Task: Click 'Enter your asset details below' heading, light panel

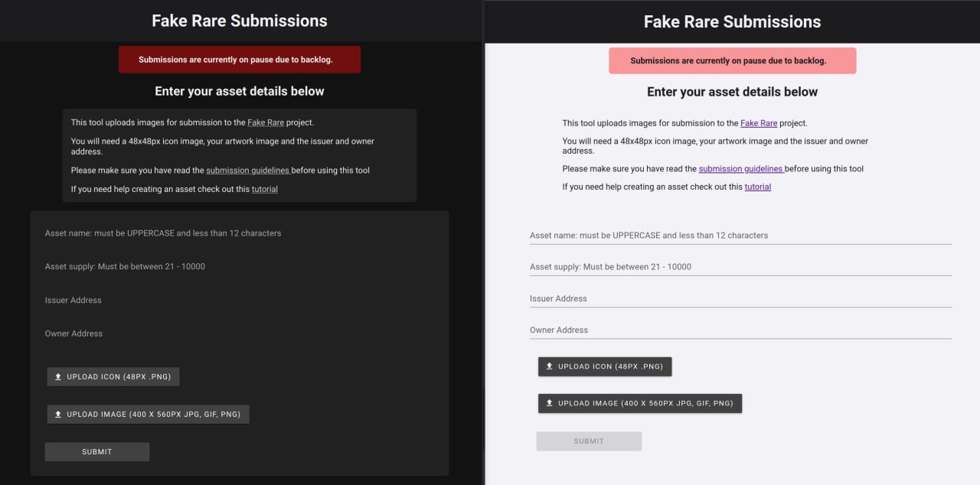Action: [x=732, y=92]
